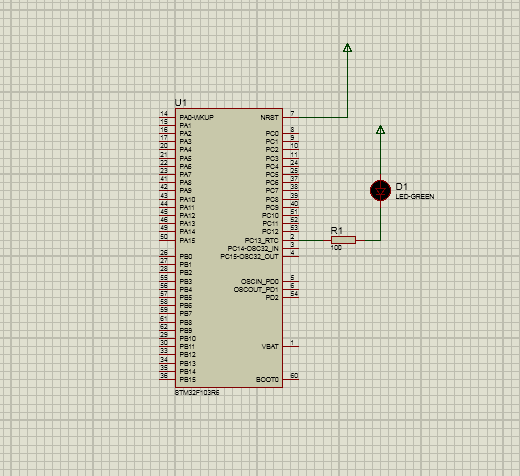This screenshot has width=520, height=476.
Task: Click the STM32F103R6 part name label
Action: [x=197, y=393]
